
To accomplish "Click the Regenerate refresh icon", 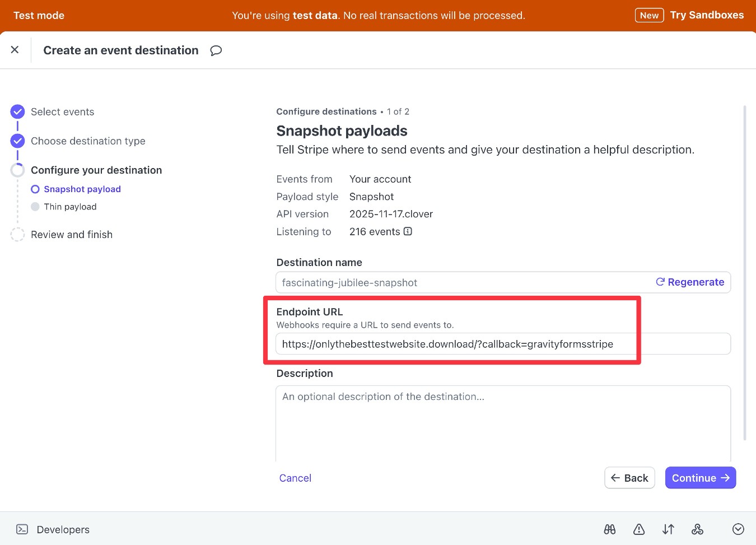I will pyautogui.click(x=660, y=282).
